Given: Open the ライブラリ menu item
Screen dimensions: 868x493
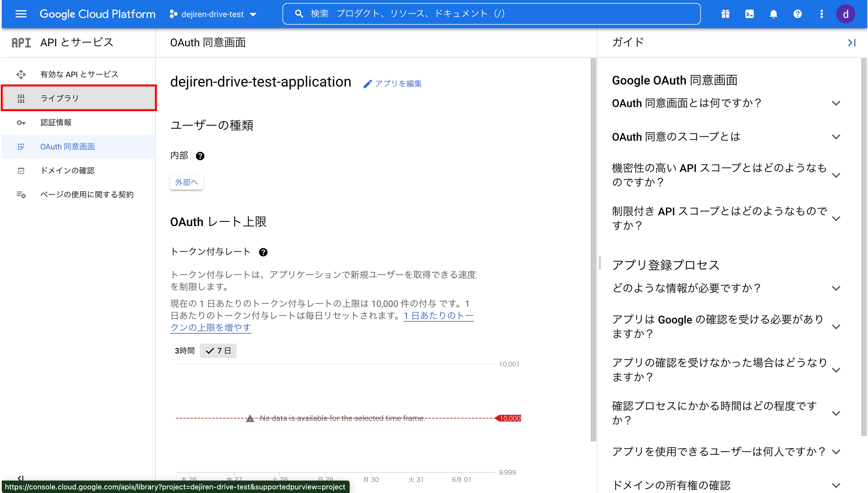Looking at the screenshot, I should click(78, 98).
